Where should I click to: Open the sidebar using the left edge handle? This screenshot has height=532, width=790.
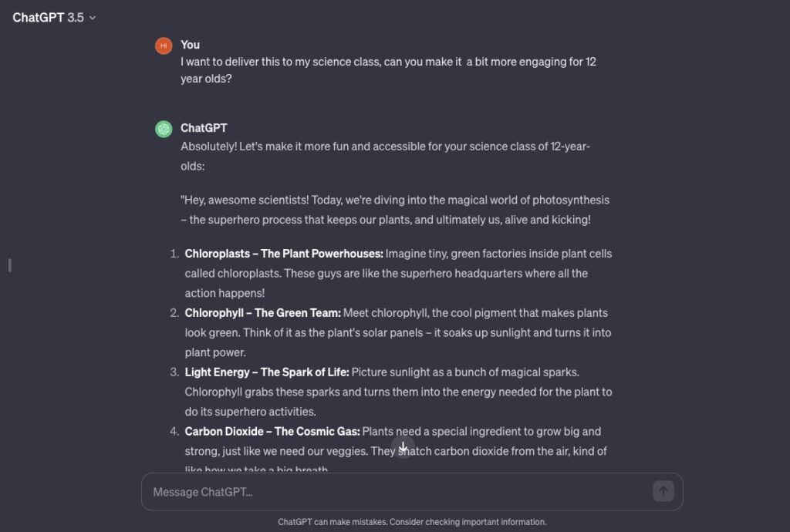click(x=8, y=264)
